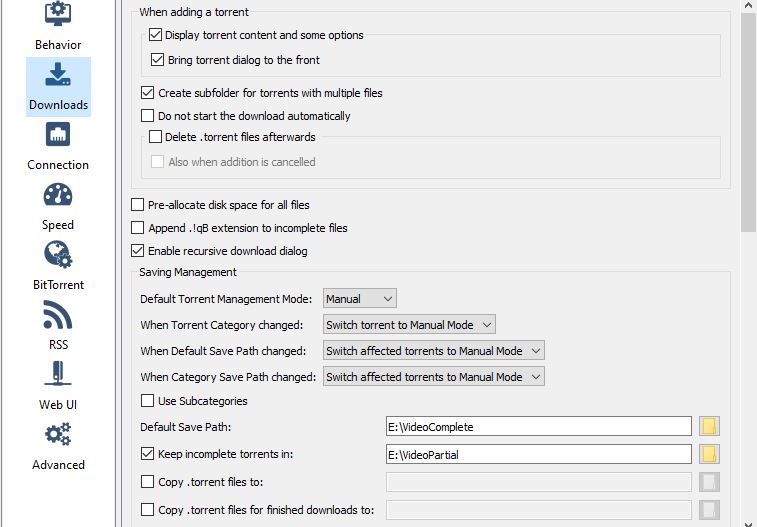
Task: Open the Advanced settings gears icon
Action: pyautogui.click(x=58, y=434)
